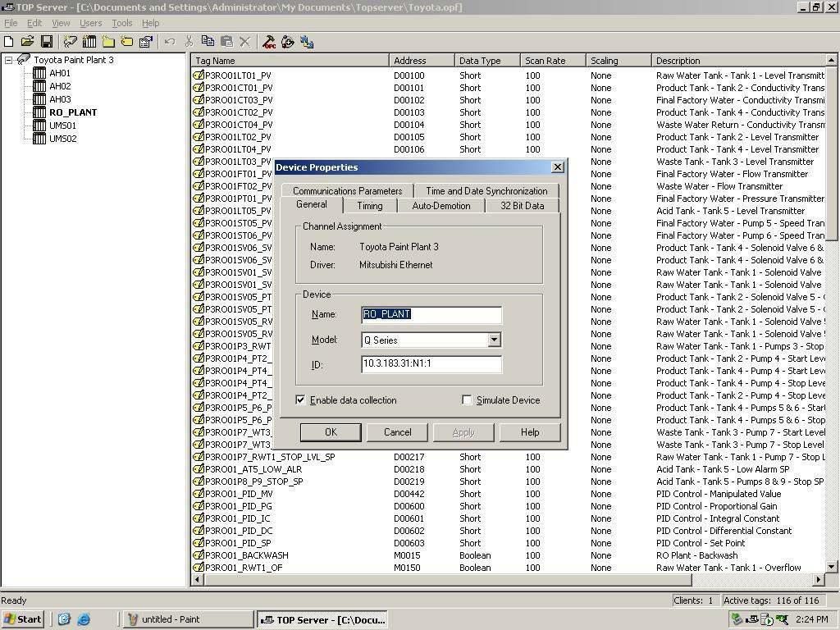Click OK in Device Properties dialog
Viewport: 840px width, 630px height.
[x=331, y=432]
